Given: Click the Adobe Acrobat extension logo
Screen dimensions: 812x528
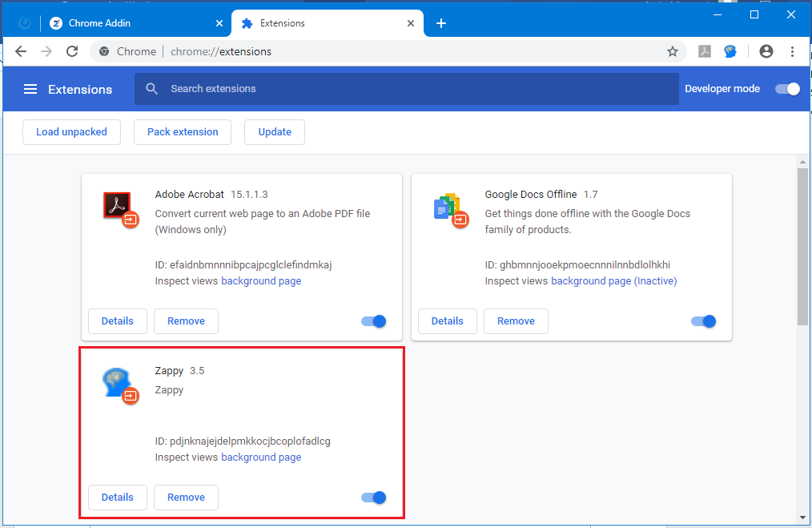Looking at the screenshot, I should (120, 208).
